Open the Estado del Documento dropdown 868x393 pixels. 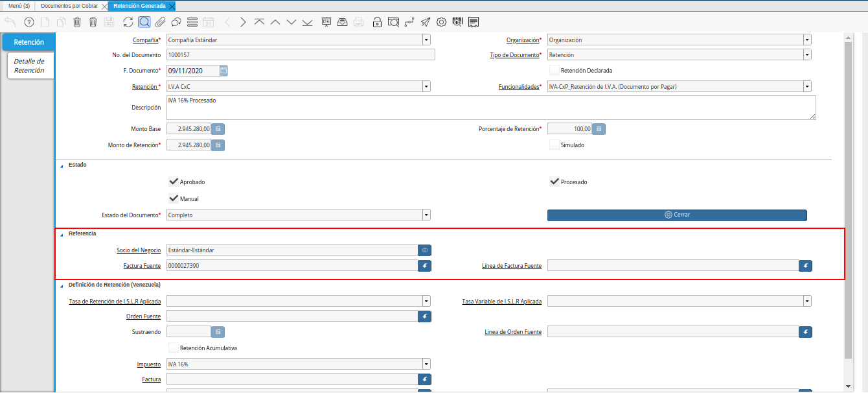point(426,215)
